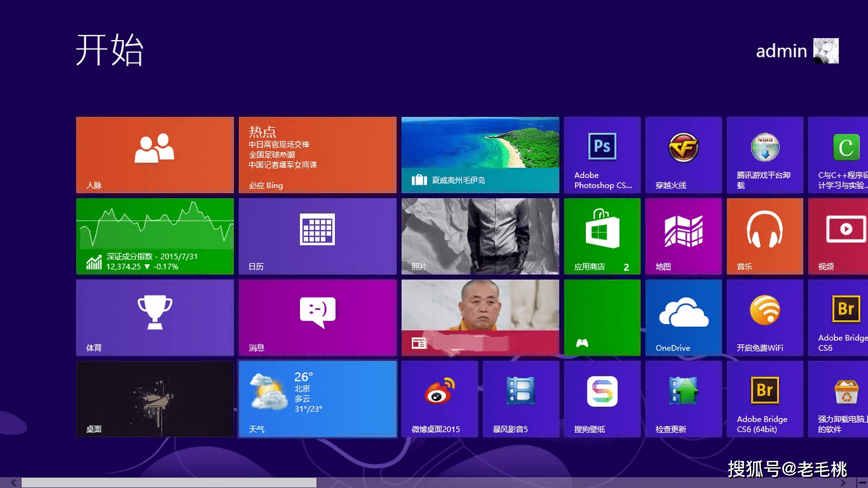Open the 人脉 People tile
Image resolution: width=868 pixels, height=488 pixels.
tap(155, 155)
